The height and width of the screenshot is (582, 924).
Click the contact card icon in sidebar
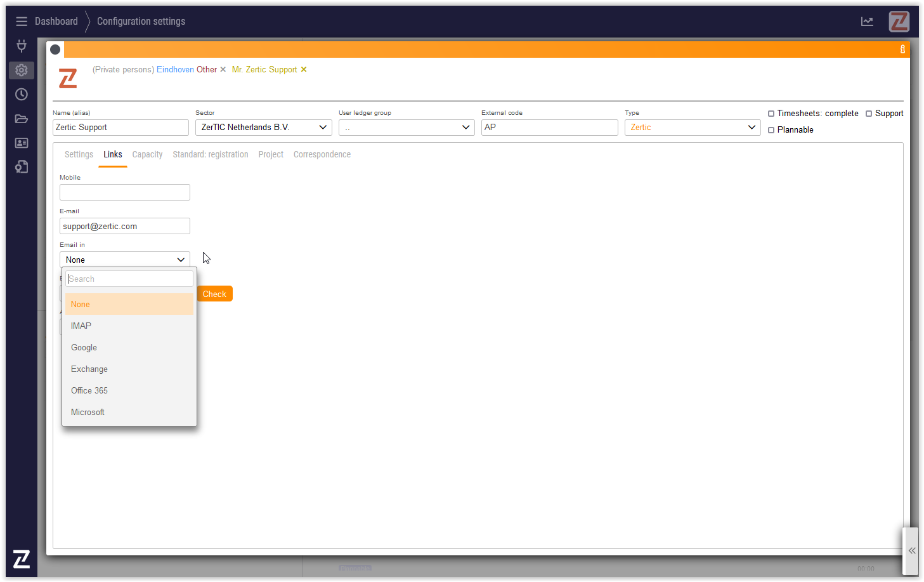click(x=22, y=143)
